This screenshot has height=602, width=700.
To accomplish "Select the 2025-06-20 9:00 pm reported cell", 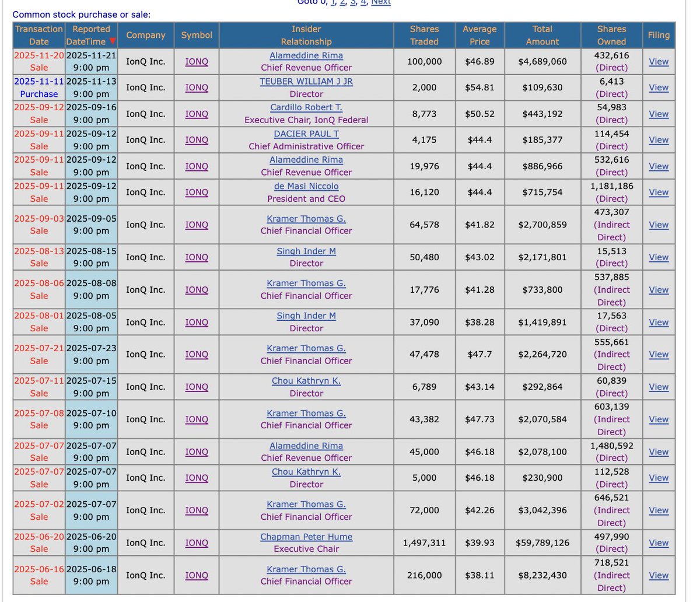I will 91,542.
